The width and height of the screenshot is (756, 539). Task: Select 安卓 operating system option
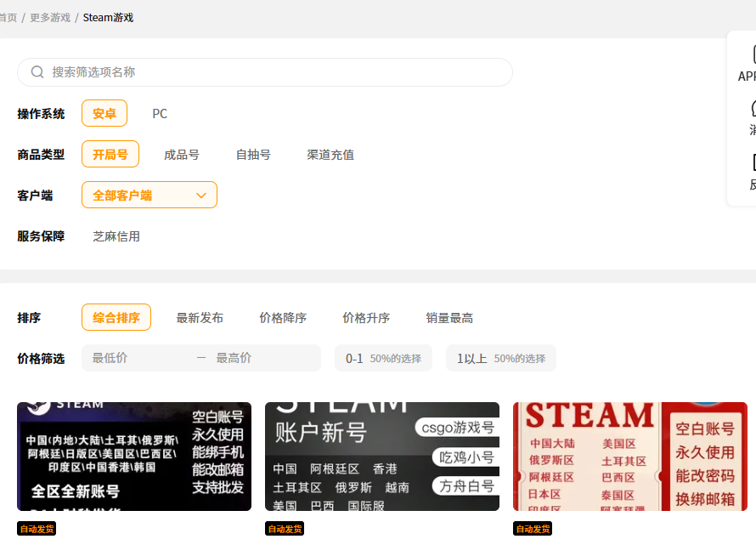click(x=104, y=113)
